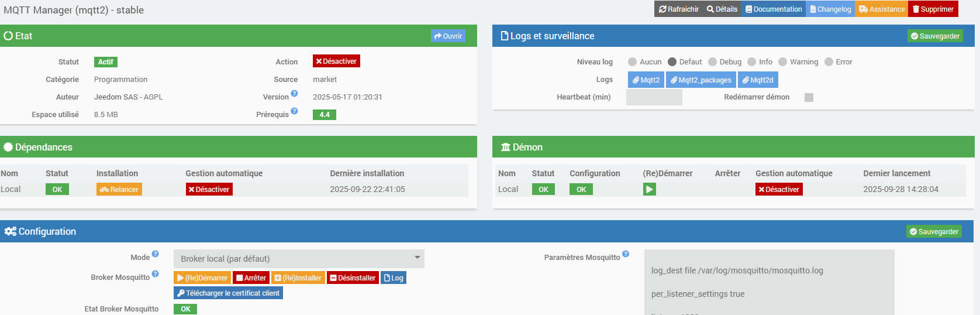The height and width of the screenshot is (315, 980).
Task: Open the Mode dropdown Broker local
Action: [x=299, y=259]
